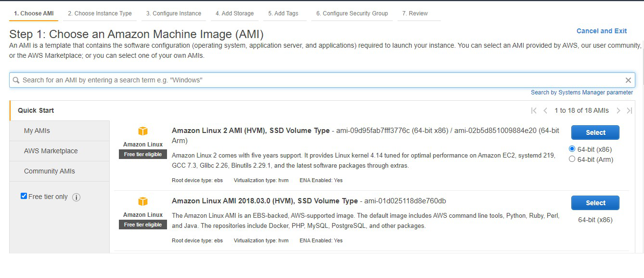644x278 pixels.
Task: Open the AWS Marketplace category
Action: [51, 151]
